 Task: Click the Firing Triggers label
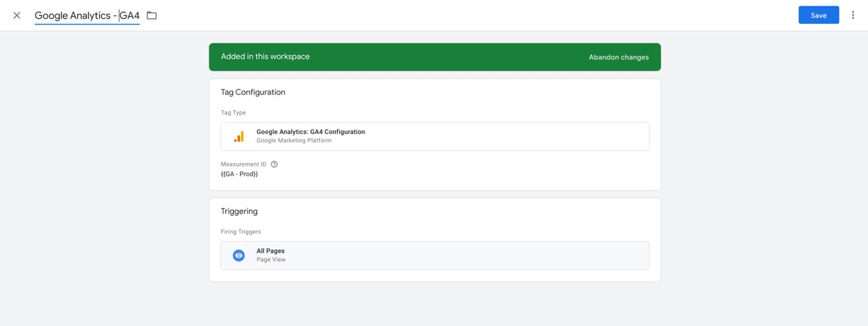coord(241,232)
